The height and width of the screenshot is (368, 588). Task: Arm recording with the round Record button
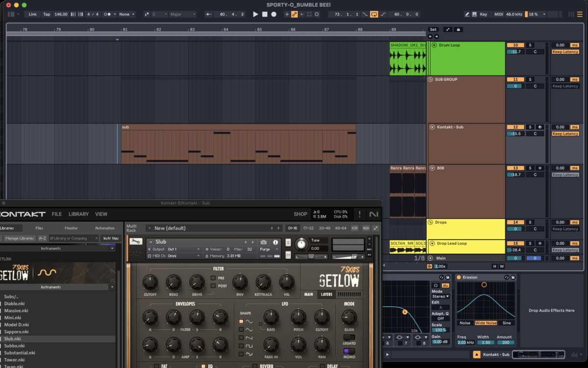[274, 14]
